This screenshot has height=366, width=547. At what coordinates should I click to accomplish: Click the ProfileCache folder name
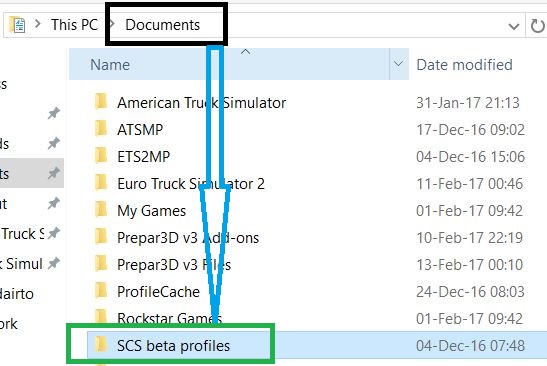[x=158, y=292]
